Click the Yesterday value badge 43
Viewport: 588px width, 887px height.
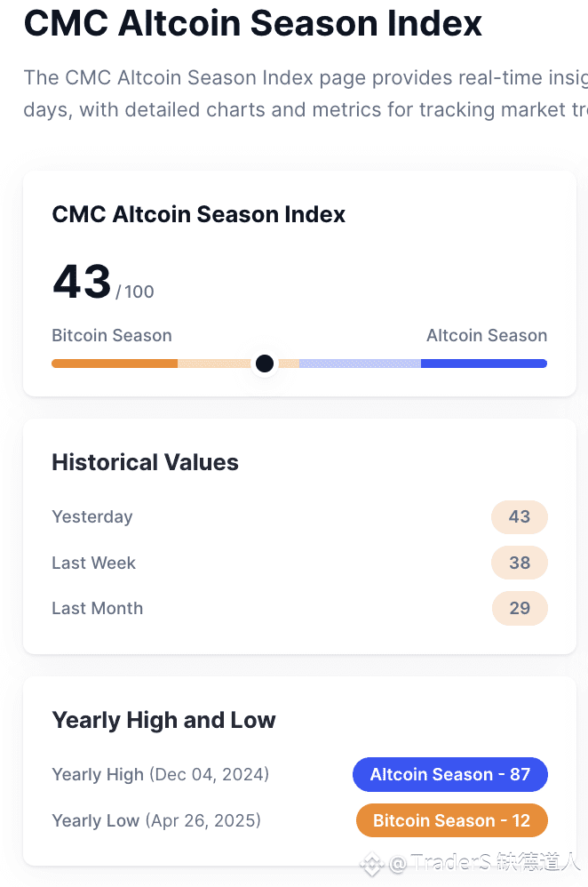pos(520,517)
